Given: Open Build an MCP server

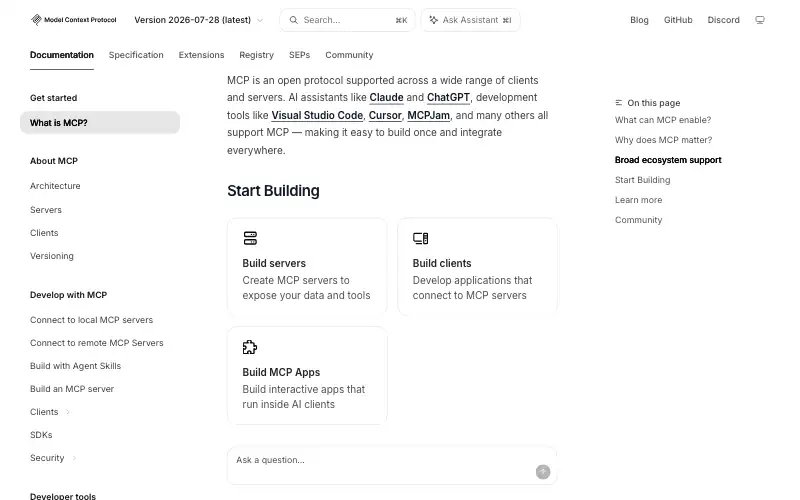Looking at the screenshot, I should [x=72, y=389].
